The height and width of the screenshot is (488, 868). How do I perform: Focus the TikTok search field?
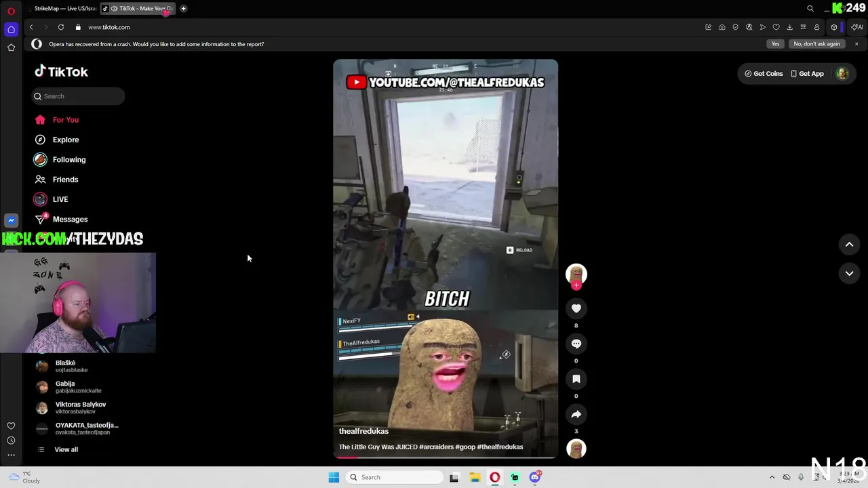click(79, 96)
